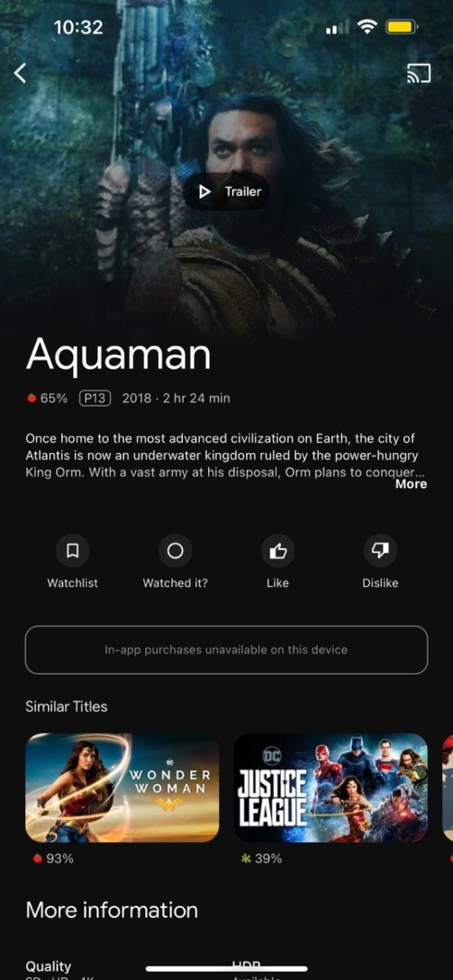Play the Aquaman trailer
Viewport: 453px width, 980px height.
pyautogui.click(x=227, y=191)
